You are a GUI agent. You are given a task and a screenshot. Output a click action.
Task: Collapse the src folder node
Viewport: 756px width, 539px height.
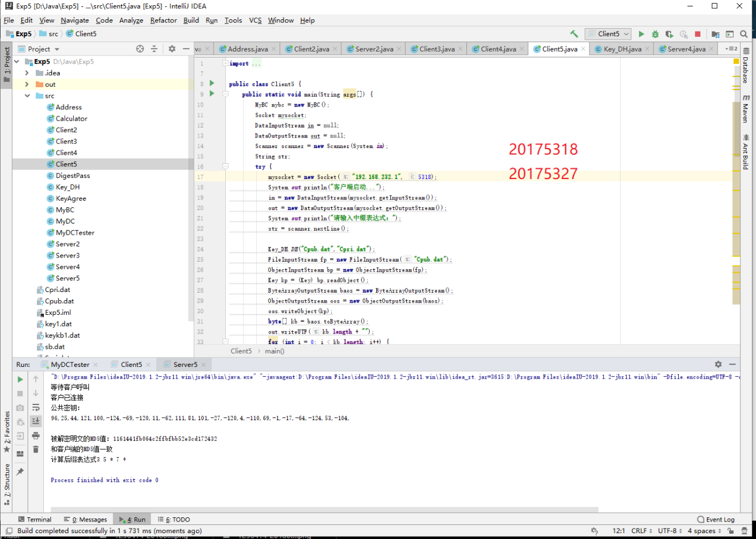(x=26, y=96)
